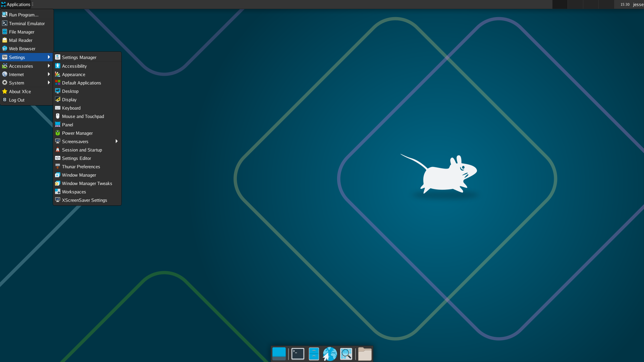644x362 pixels.
Task: Switch to the first workspace in pager
Action: pos(560,4)
